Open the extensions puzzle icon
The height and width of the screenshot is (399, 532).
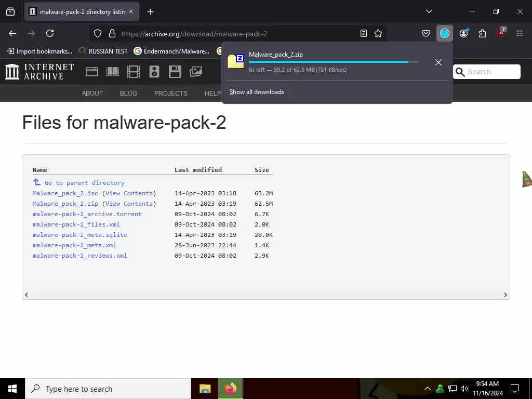(482, 33)
